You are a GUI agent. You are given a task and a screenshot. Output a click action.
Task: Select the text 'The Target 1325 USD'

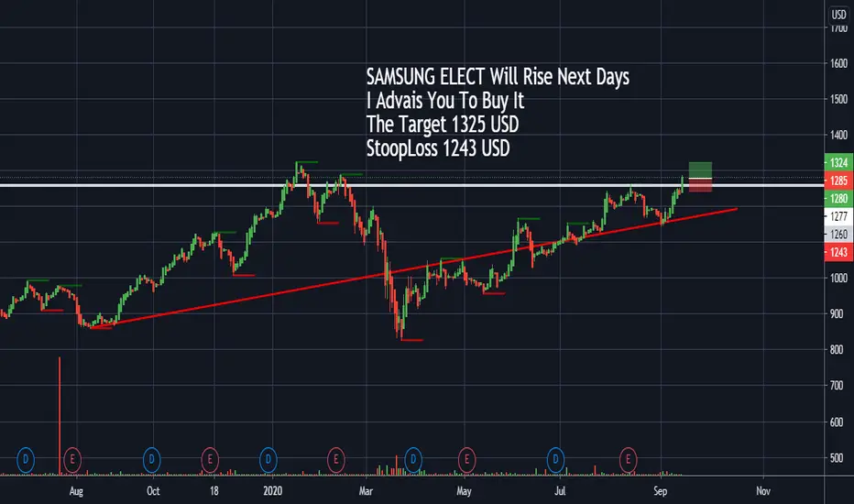tap(443, 125)
